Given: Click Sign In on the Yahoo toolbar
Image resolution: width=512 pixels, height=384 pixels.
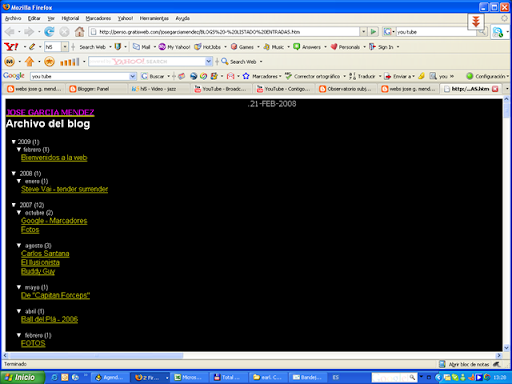Looking at the screenshot, I should 381,47.
